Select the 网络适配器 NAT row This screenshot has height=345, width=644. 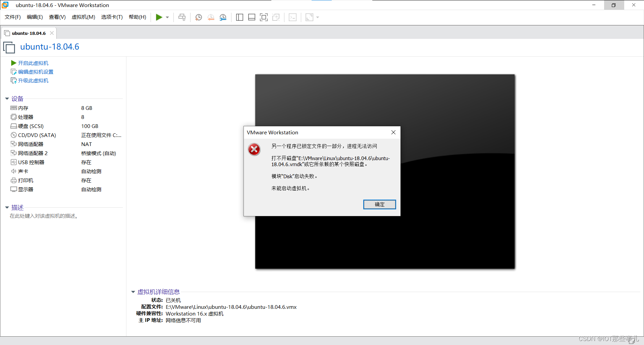click(x=66, y=144)
